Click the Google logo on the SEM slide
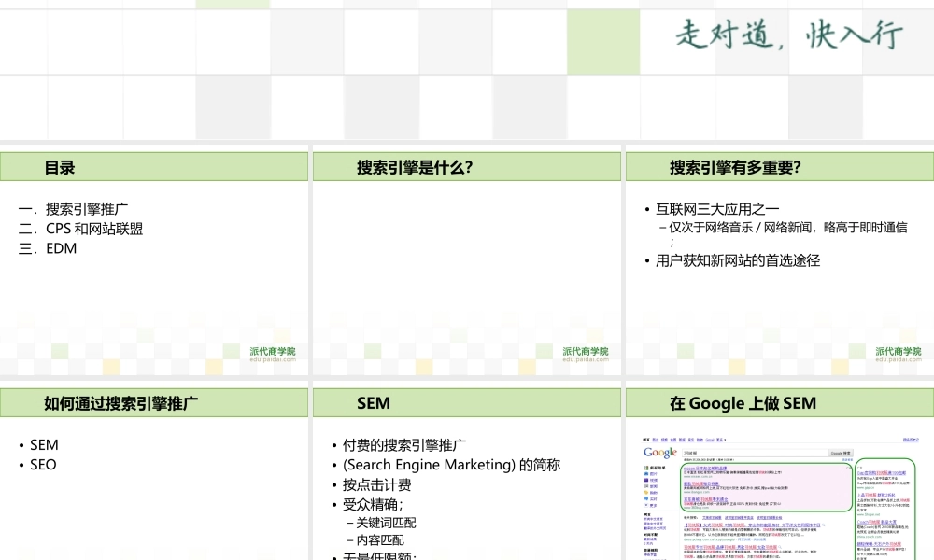The height and width of the screenshot is (560, 934). (x=660, y=453)
